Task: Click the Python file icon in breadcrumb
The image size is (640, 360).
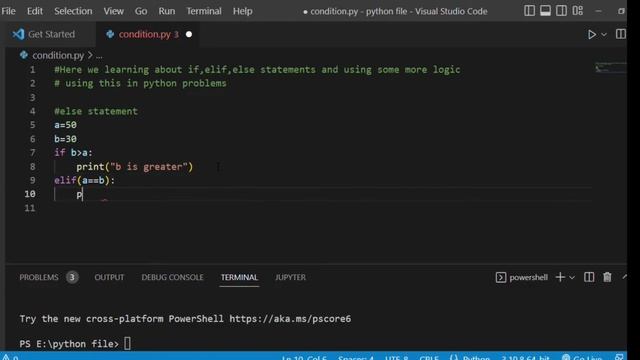Action: 24,55
